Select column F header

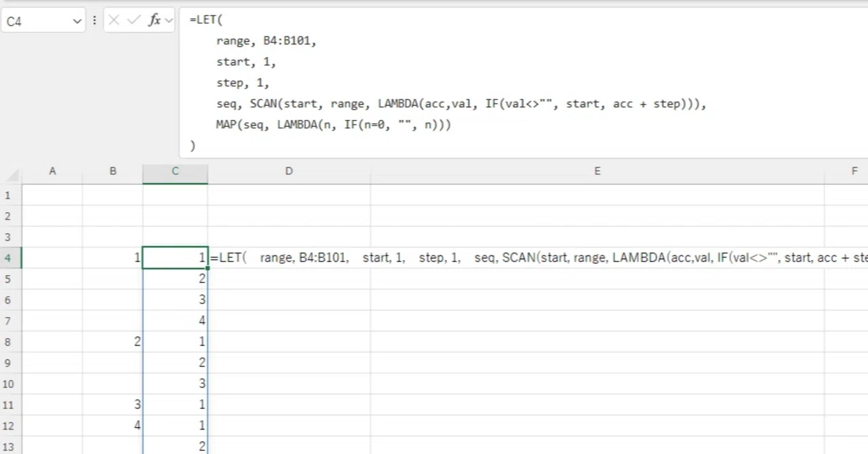[846, 171]
